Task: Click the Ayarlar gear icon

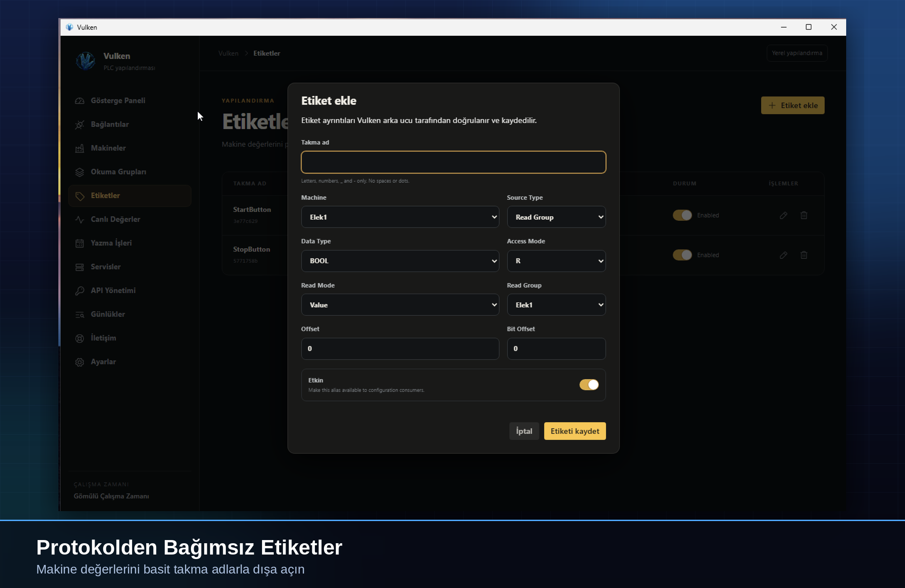Action: point(80,362)
